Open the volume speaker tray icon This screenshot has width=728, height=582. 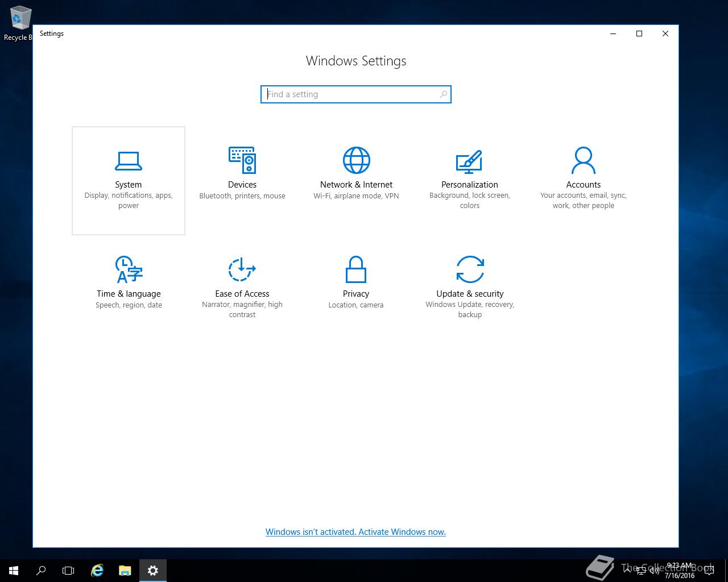(x=655, y=571)
